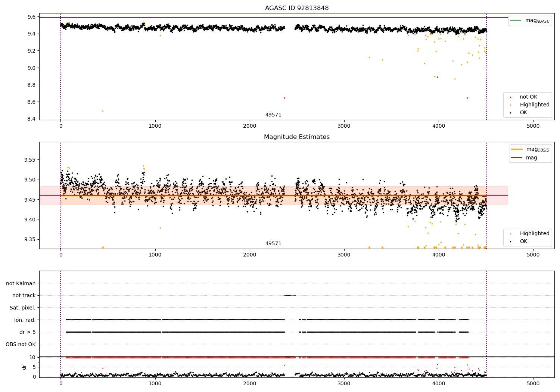Click the "not Kalman" row label

tap(21, 283)
